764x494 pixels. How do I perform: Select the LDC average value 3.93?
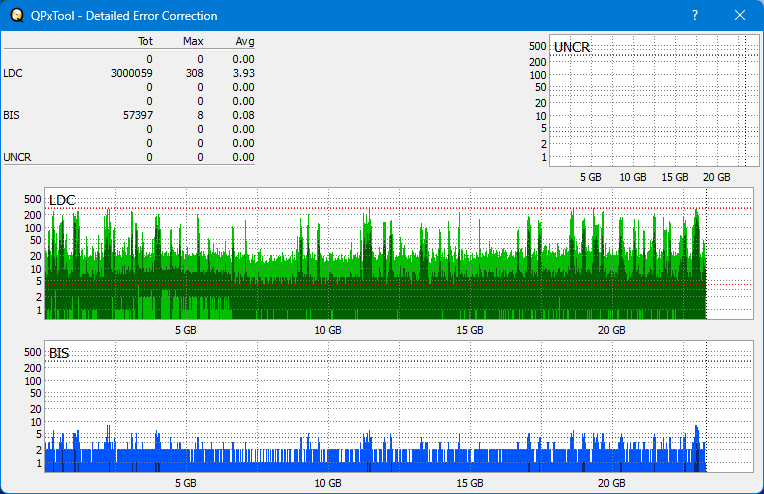pos(243,73)
